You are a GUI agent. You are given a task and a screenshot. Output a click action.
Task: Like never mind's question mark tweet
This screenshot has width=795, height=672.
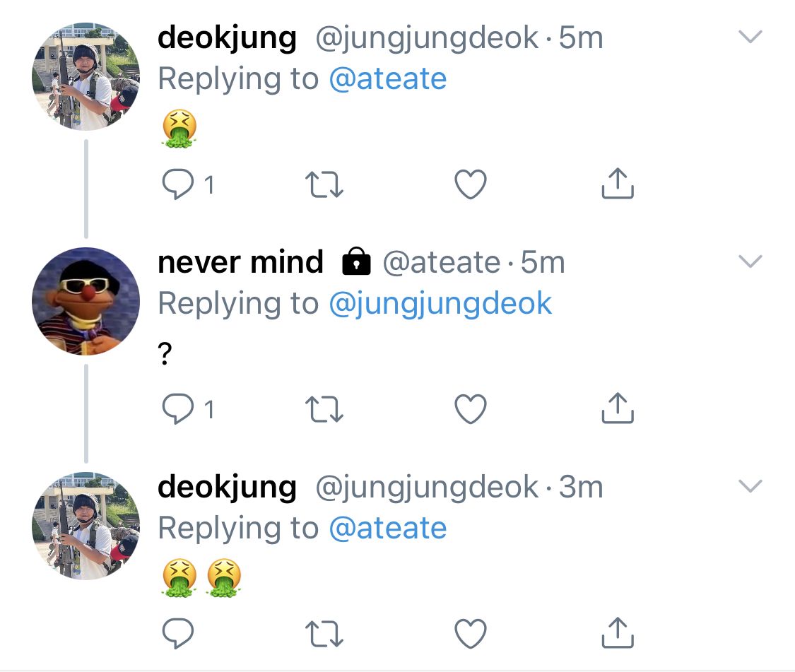471,408
